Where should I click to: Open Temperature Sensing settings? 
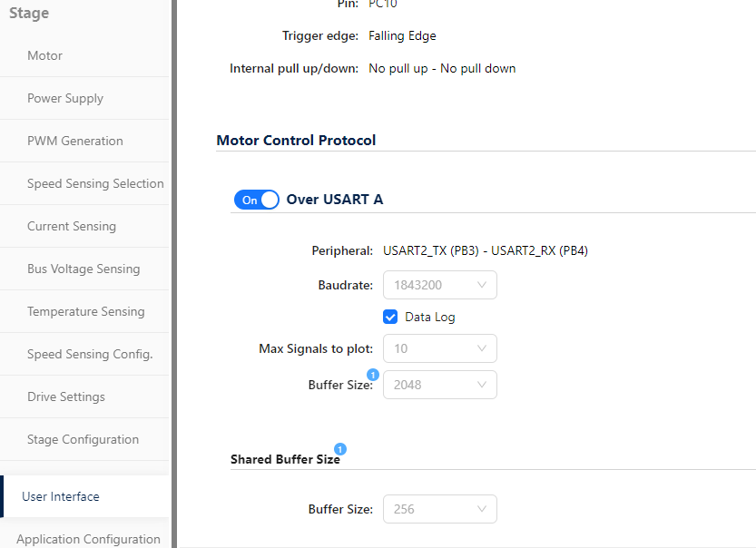tap(85, 311)
